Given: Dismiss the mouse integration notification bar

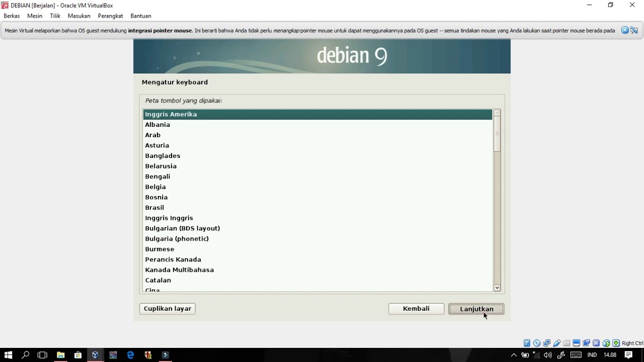Looking at the screenshot, I should pyautogui.click(x=625, y=30).
